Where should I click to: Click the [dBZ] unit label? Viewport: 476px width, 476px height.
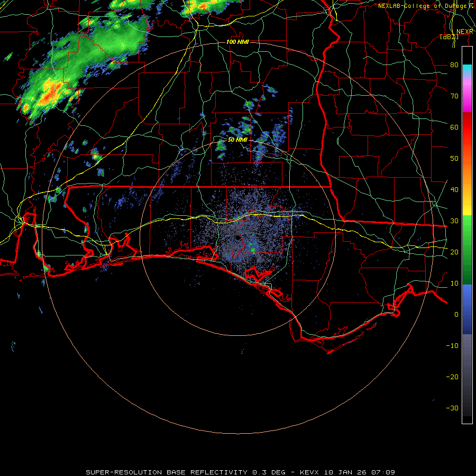pos(449,37)
